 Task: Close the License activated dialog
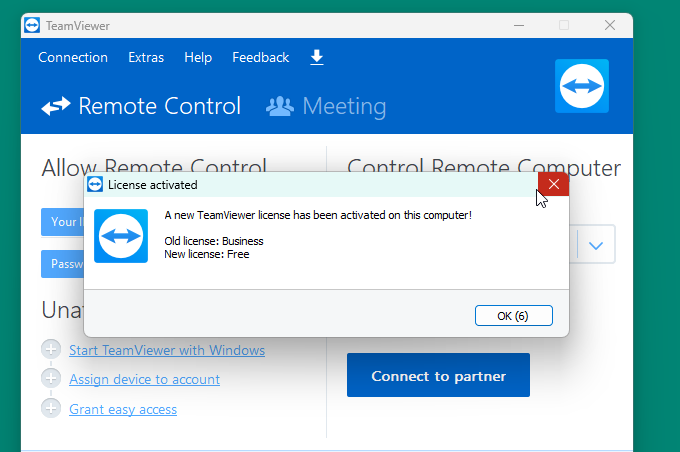(x=553, y=184)
